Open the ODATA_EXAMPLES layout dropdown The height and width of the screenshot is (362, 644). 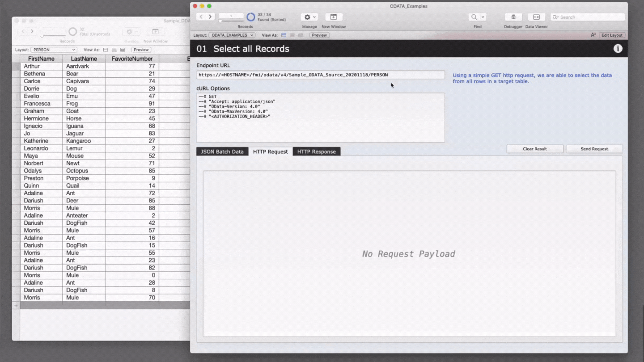click(x=232, y=35)
